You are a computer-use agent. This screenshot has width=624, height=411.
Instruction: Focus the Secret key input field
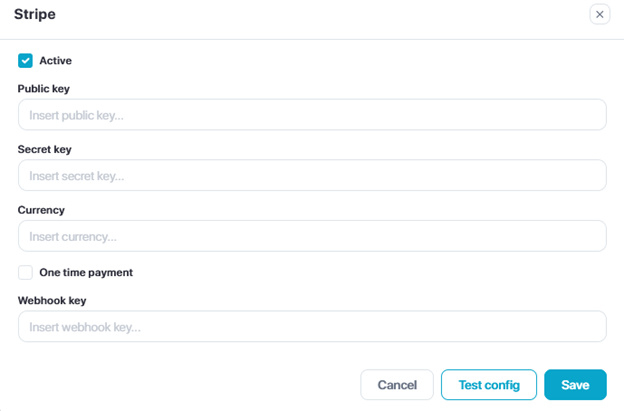[312, 175]
